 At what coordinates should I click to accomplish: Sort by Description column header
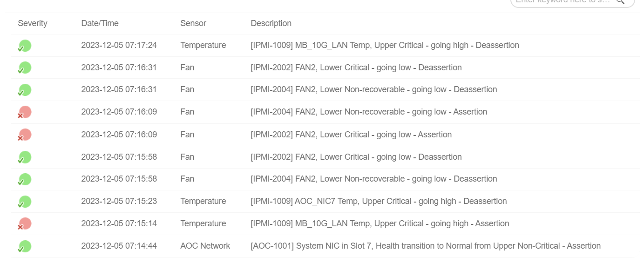pos(271,23)
